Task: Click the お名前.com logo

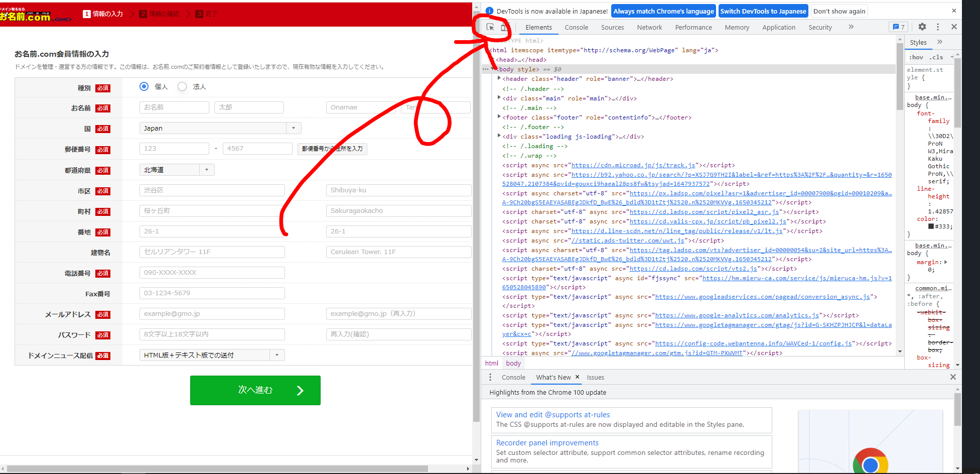Action: click(x=35, y=16)
